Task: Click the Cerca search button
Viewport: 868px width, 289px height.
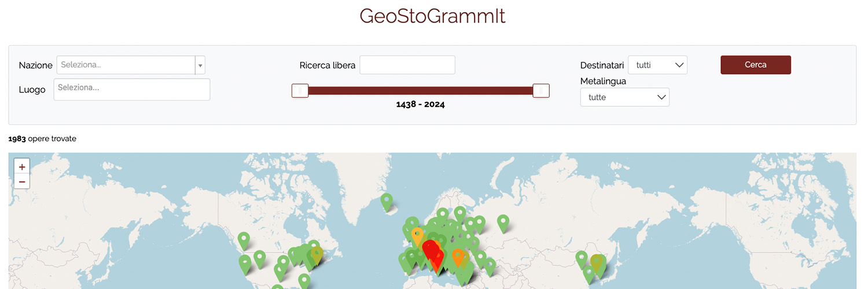Action: coord(756,65)
